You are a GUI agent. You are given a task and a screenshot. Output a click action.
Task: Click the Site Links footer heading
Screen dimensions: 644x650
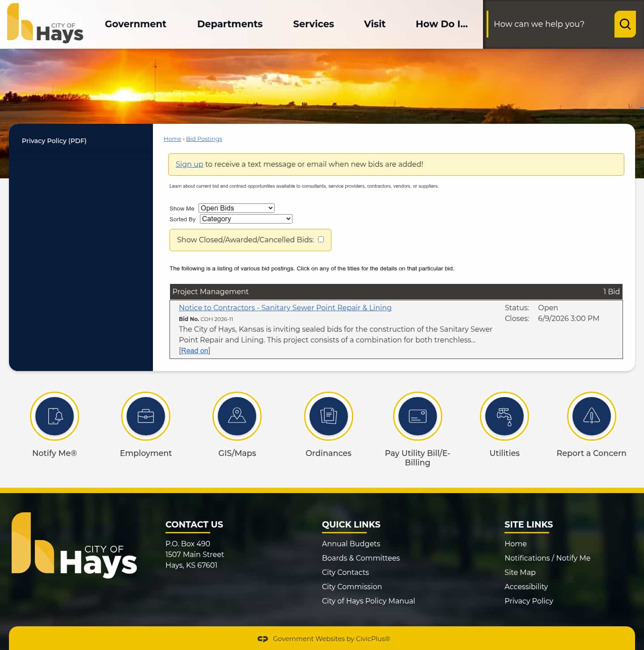529,524
